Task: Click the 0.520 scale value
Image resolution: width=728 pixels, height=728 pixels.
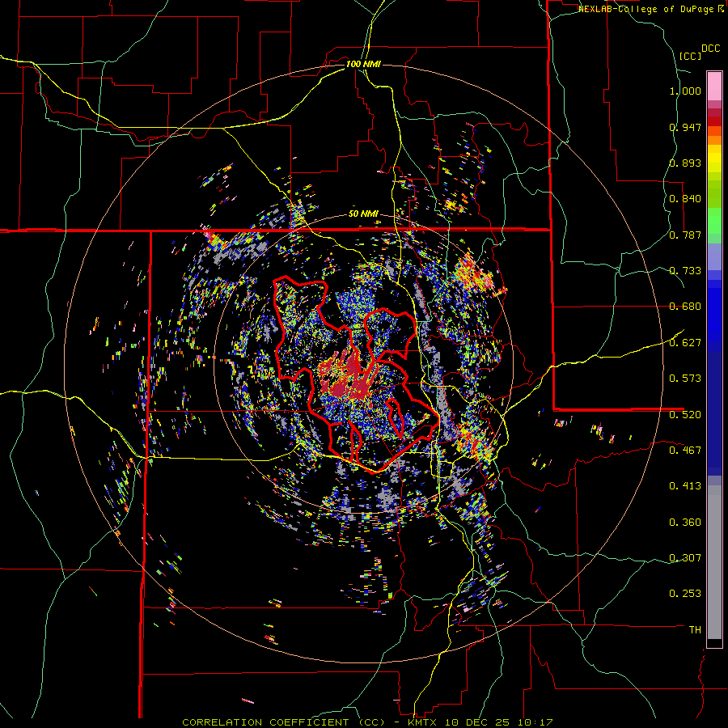Action: tap(685, 414)
